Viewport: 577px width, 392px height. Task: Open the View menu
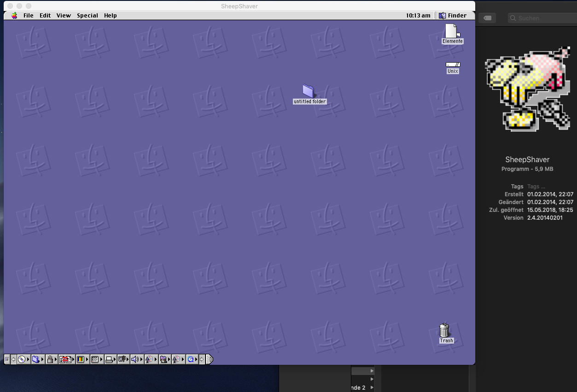pyautogui.click(x=64, y=15)
